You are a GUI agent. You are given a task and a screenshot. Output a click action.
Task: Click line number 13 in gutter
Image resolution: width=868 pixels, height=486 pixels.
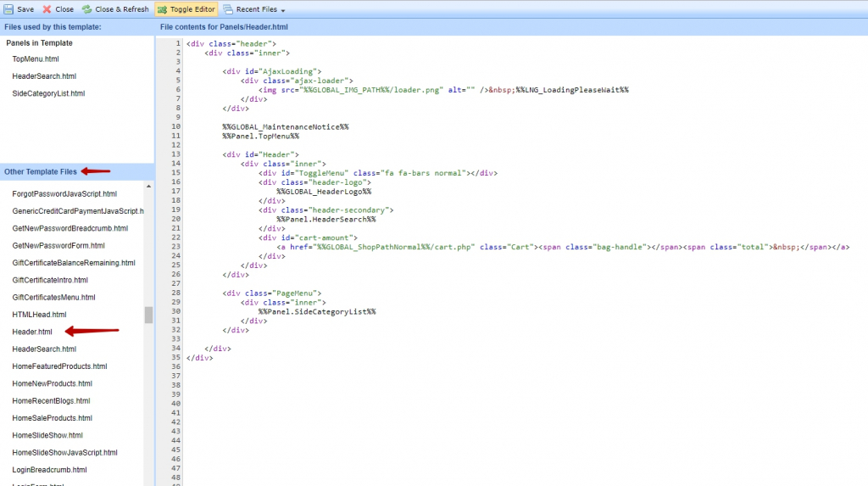pyautogui.click(x=176, y=154)
